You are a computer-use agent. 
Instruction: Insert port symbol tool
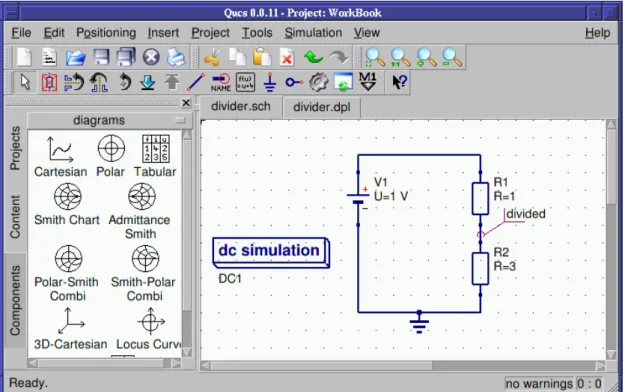(294, 82)
